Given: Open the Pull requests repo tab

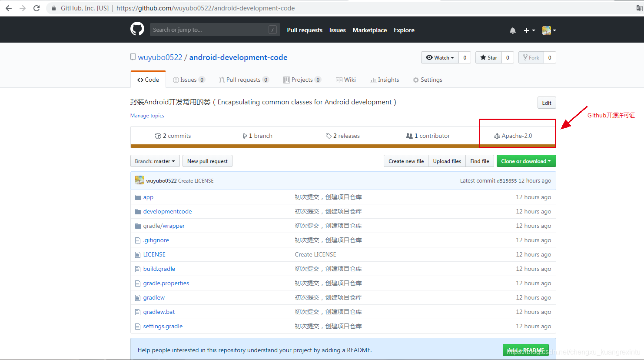Looking at the screenshot, I should pyautogui.click(x=244, y=80).
